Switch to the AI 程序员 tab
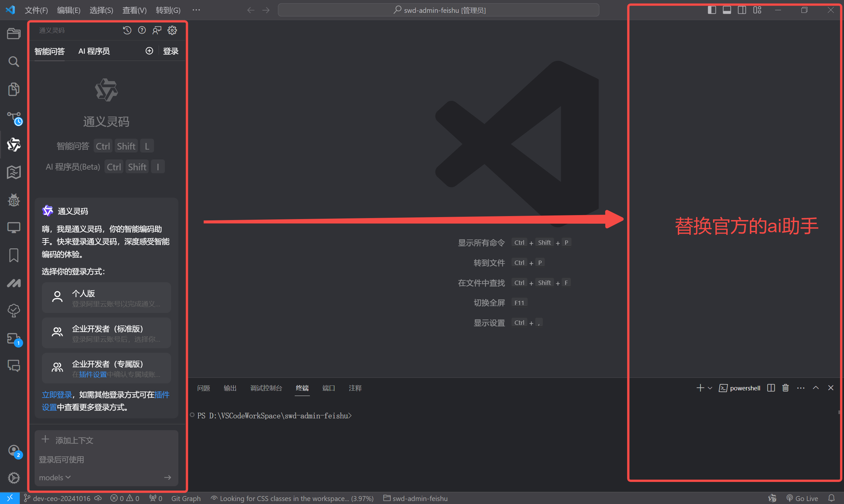Screen dimensions: 844x504 [x=94, y=51]
